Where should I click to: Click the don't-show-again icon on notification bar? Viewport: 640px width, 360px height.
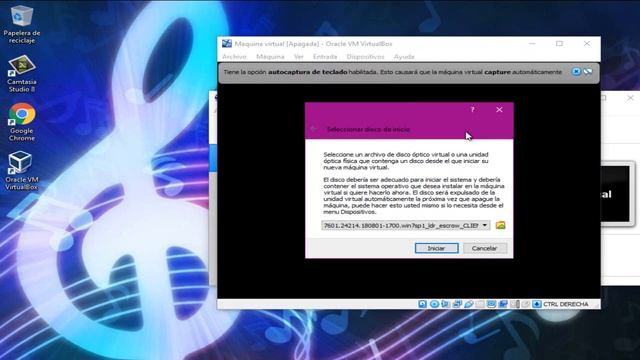point(588,72)
